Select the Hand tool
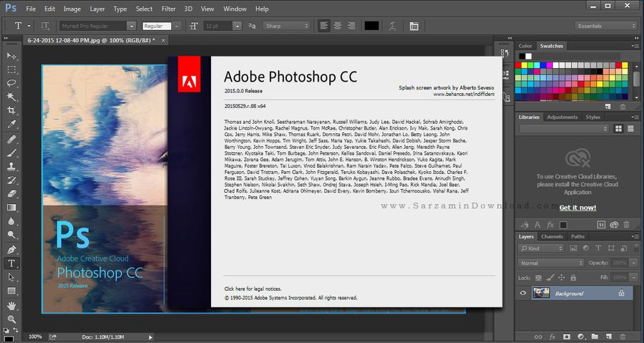The height and width of the screenshot is (343, 644). 11,306
